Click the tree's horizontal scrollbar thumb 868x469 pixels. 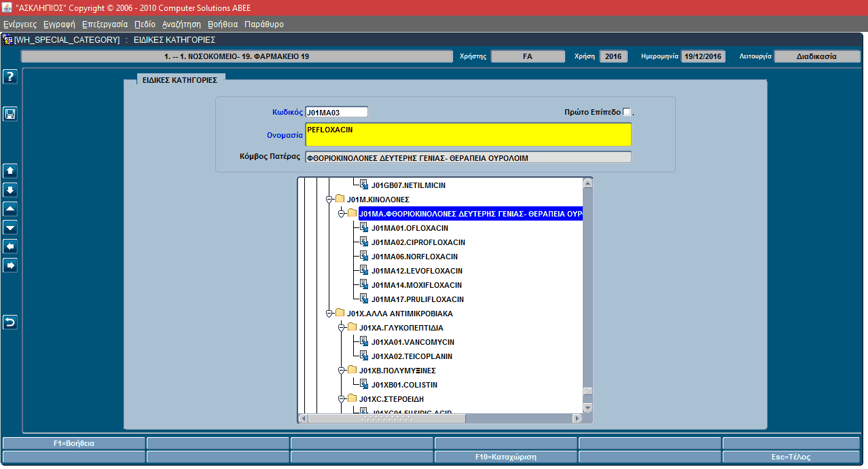(x=386, y=418)
